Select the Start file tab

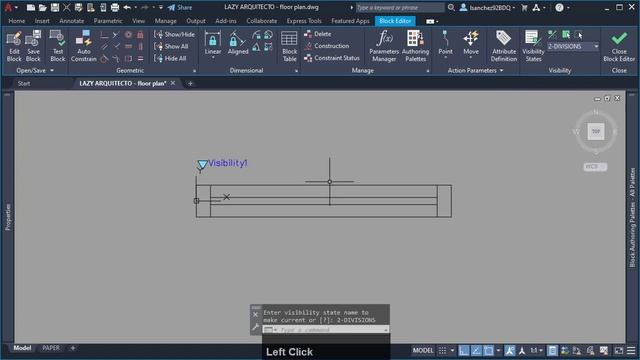click(24, 83)
